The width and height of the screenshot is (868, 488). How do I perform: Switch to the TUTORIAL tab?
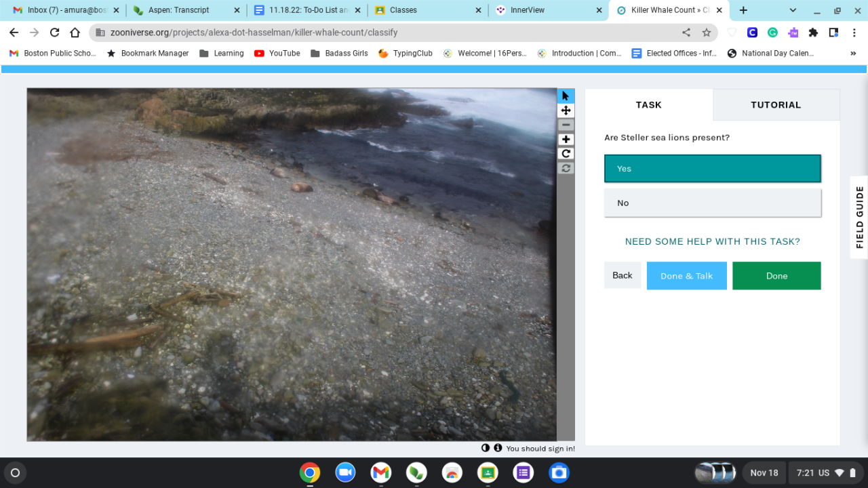776,105
